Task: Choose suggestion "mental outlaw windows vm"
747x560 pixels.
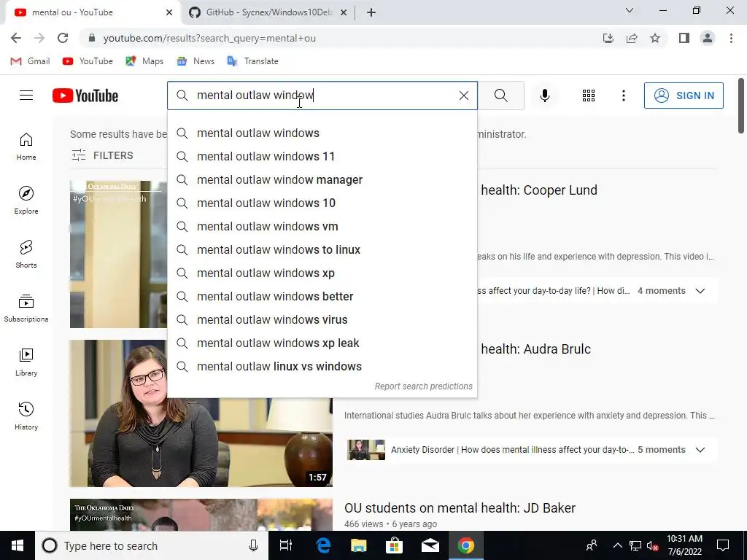Action: (322, 226)
